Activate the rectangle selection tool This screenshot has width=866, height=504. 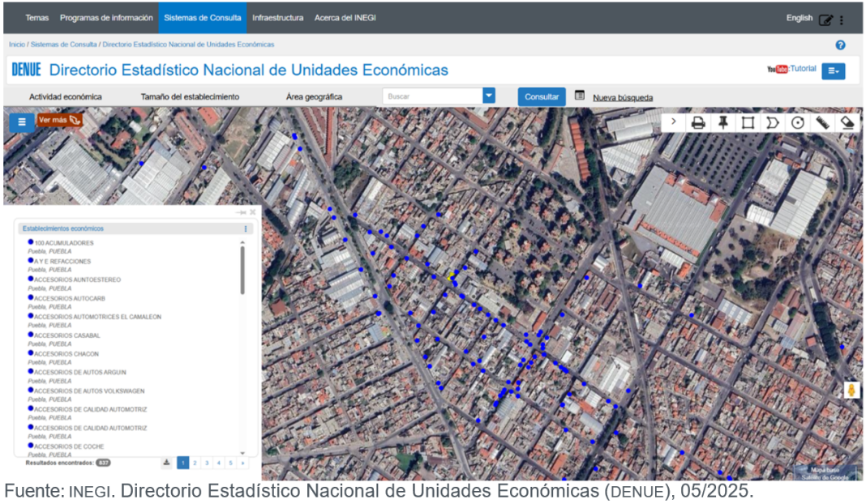[748, 122]
